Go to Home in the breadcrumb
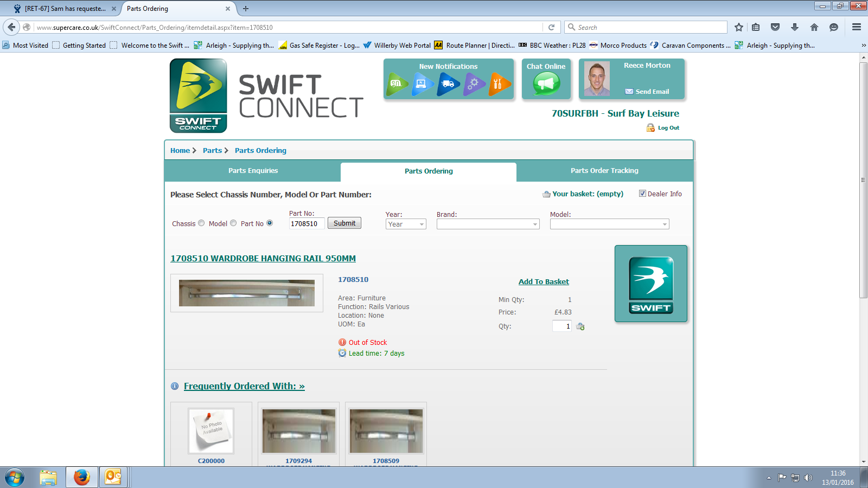 click(180, 151)
